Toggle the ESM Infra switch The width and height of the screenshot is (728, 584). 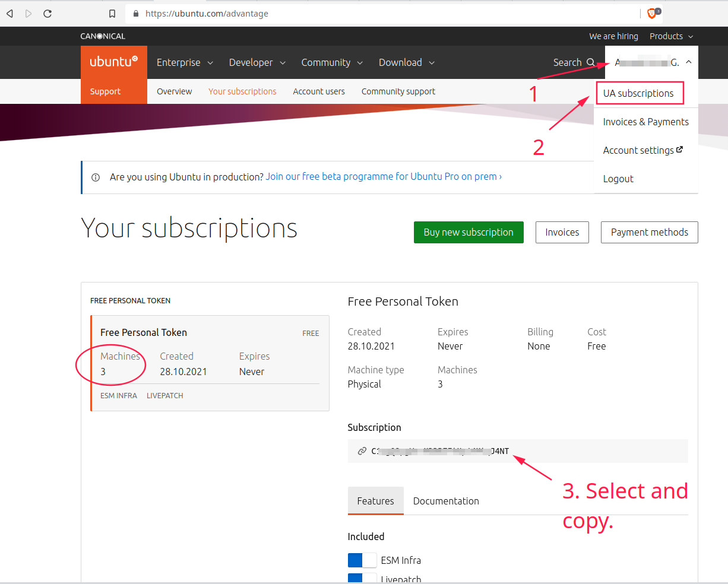[x=362, y=560]
